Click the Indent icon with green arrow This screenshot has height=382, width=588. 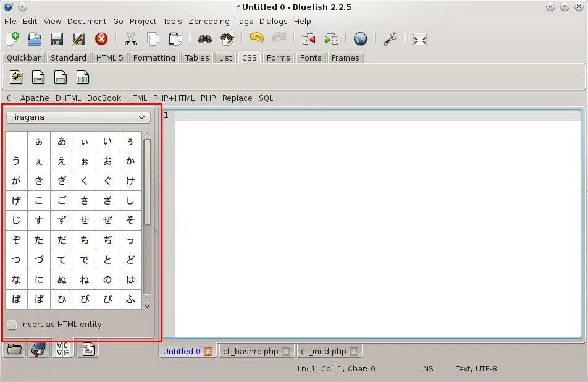tap(331, 39)
